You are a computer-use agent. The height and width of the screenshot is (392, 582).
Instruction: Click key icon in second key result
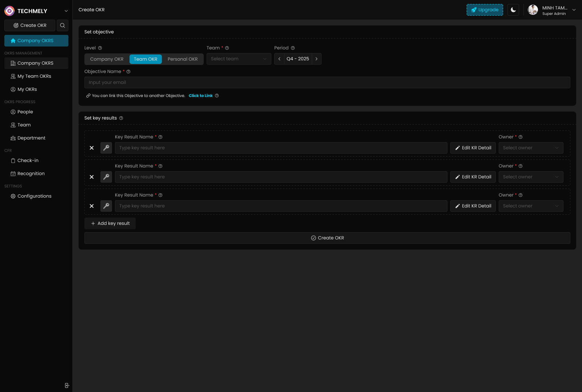click(x=106, y=177)
